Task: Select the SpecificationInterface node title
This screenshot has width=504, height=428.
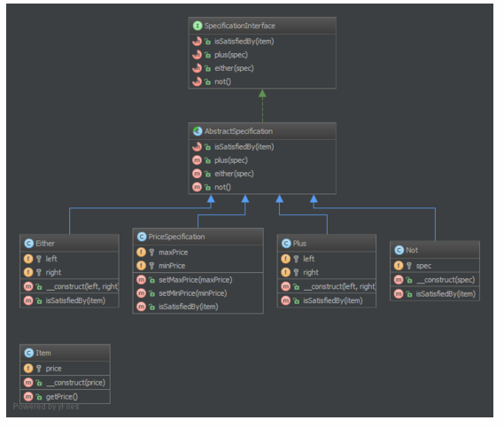Action: tap(240, 26)
